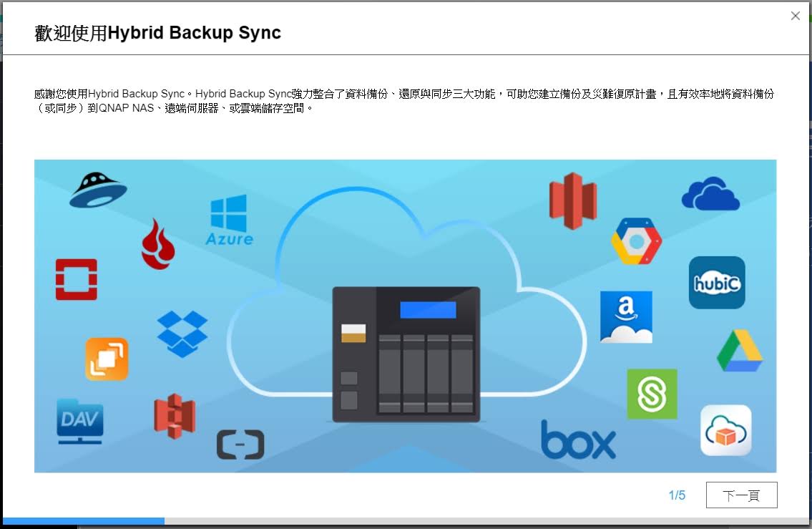Click the Amazon S3 red blocks icon
Image resolution: width=812 pixels, height=529 pixels.
(x=175, y=416)
